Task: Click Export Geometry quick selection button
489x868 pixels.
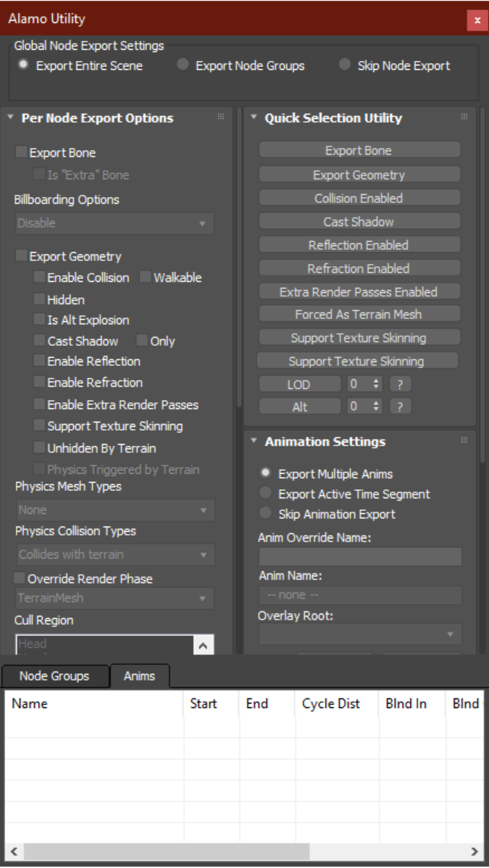Action: (359, 174)
